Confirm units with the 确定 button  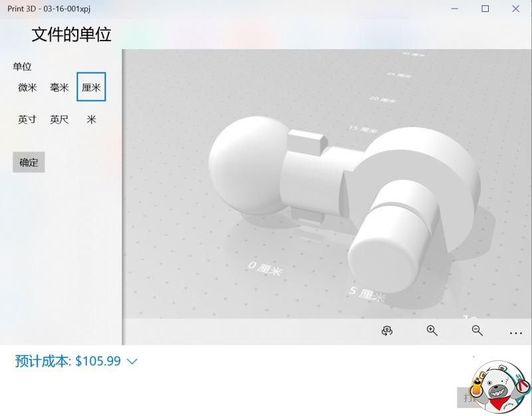point(29,162)
